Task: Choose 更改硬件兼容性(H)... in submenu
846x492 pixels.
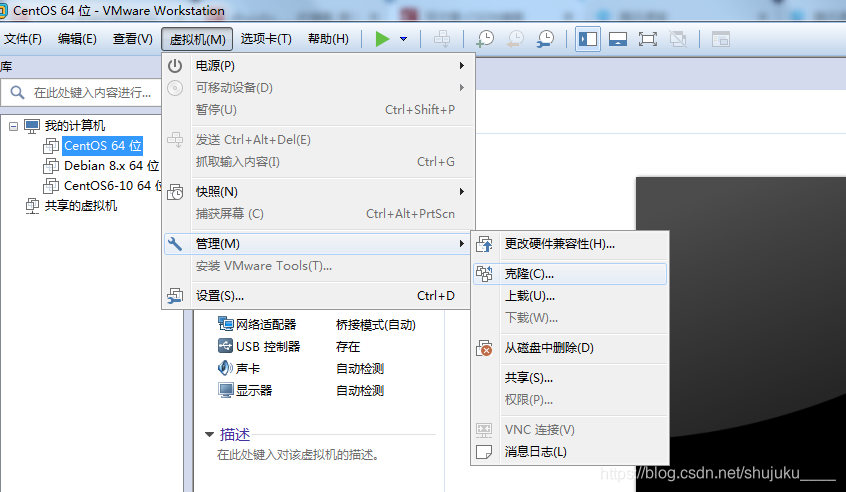Action: tap(570, 244)
